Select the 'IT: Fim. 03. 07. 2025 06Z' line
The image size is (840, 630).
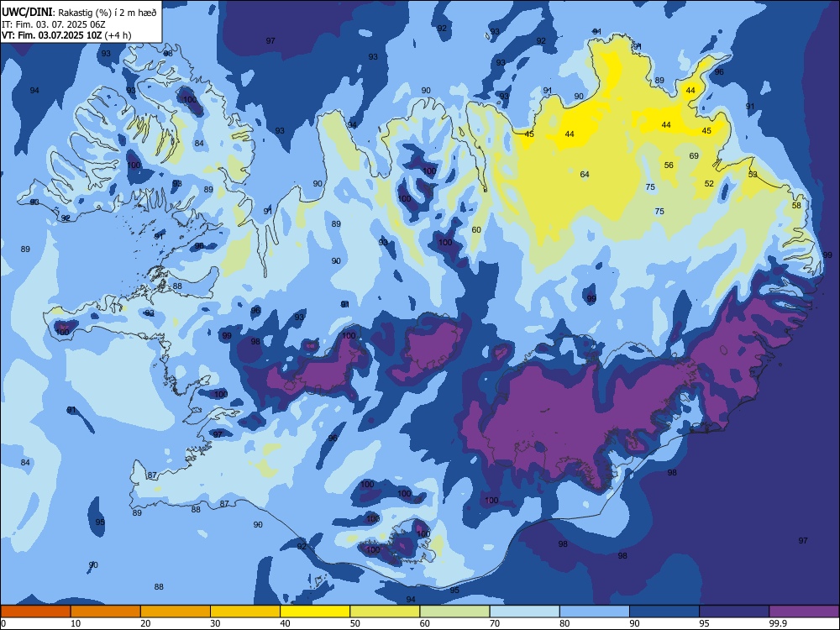[52, 24]
